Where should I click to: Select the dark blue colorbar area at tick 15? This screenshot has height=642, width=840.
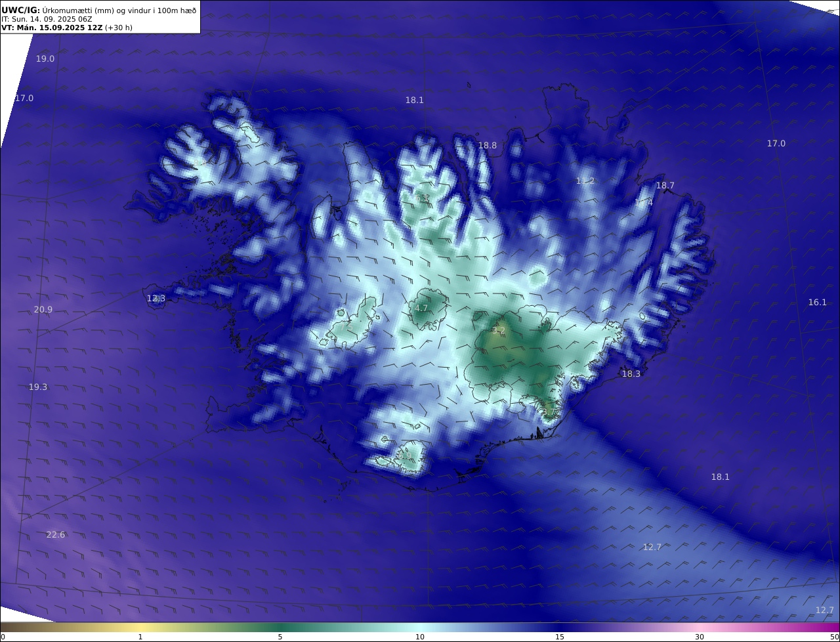pos(560,627)
